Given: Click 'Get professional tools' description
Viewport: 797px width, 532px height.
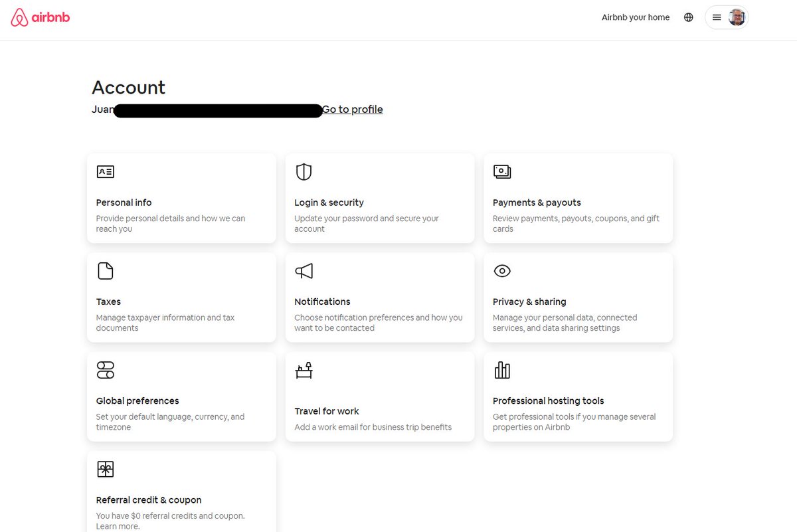Looking at the screenshot, I should tap(574, 422).
